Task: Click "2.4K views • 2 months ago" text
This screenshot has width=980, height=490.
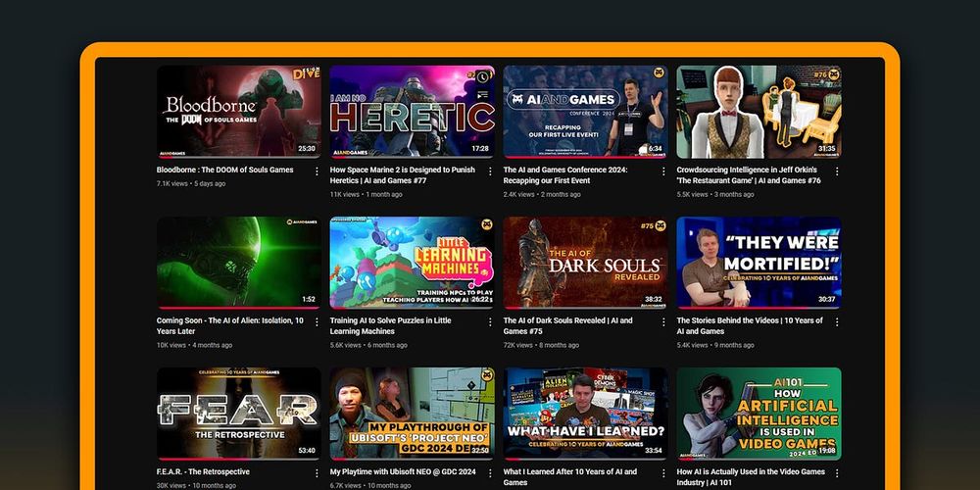Action: [x=542, y=194]
